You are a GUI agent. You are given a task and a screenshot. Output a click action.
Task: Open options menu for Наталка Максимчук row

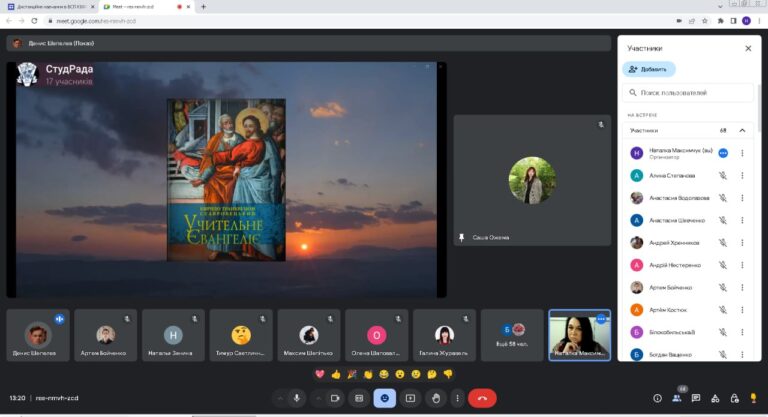point(743,153)
